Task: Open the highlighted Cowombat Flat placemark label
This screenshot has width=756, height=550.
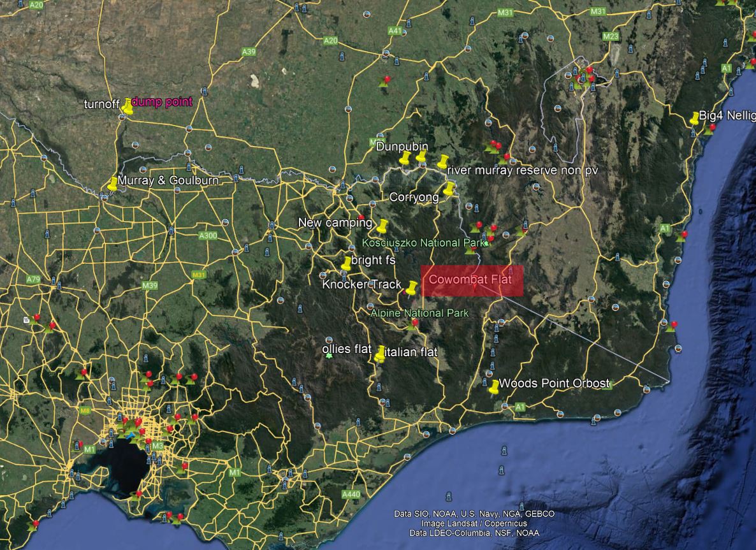Action: click(x=472, y=280)
